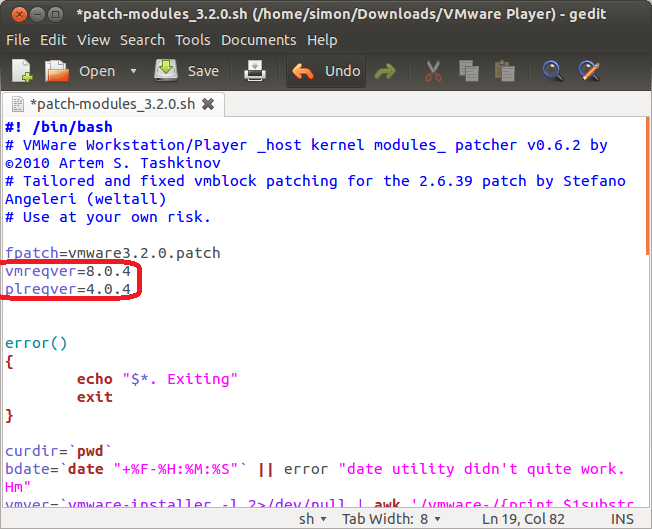Open the Edit menu

[x=53, y=40]
